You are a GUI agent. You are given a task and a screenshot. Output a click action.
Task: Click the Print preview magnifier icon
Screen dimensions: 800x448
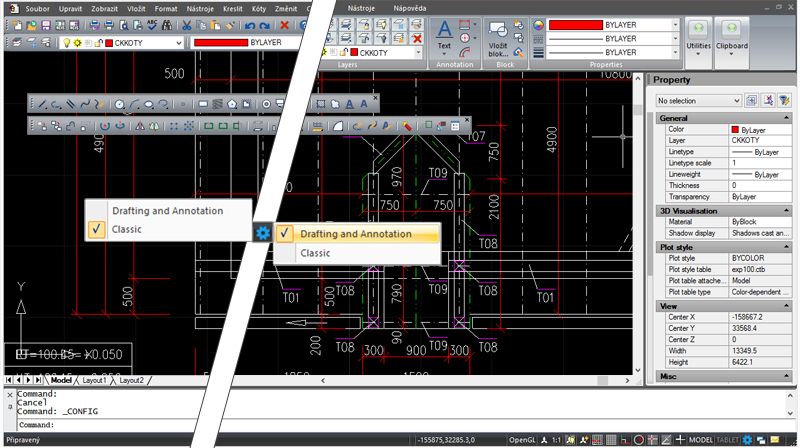[123, 25]
